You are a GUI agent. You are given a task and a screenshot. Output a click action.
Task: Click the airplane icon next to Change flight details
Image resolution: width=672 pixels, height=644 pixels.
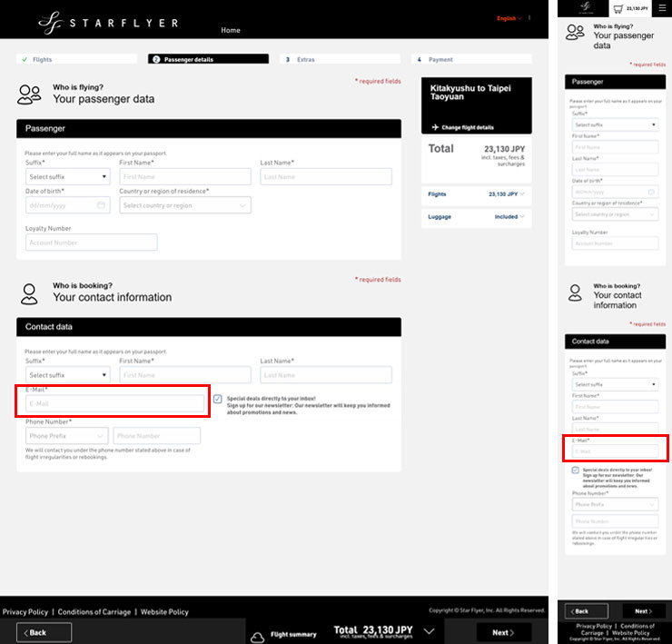pos(435,127)
